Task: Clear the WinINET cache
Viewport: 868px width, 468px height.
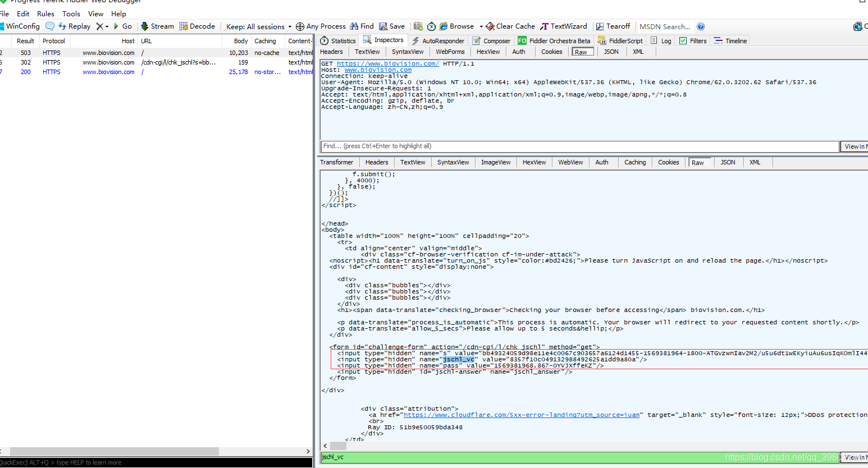Action: [510, 26]
